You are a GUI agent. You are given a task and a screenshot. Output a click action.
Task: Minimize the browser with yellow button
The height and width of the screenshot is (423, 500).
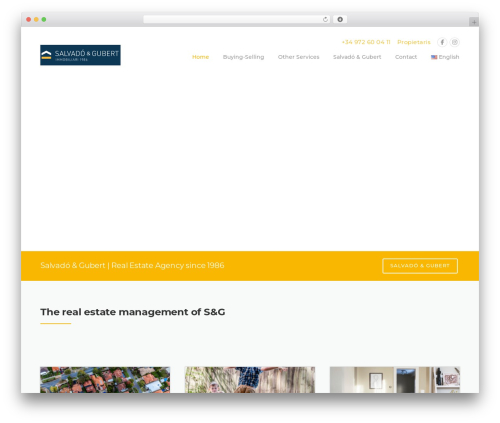click(x=36, y=20)
